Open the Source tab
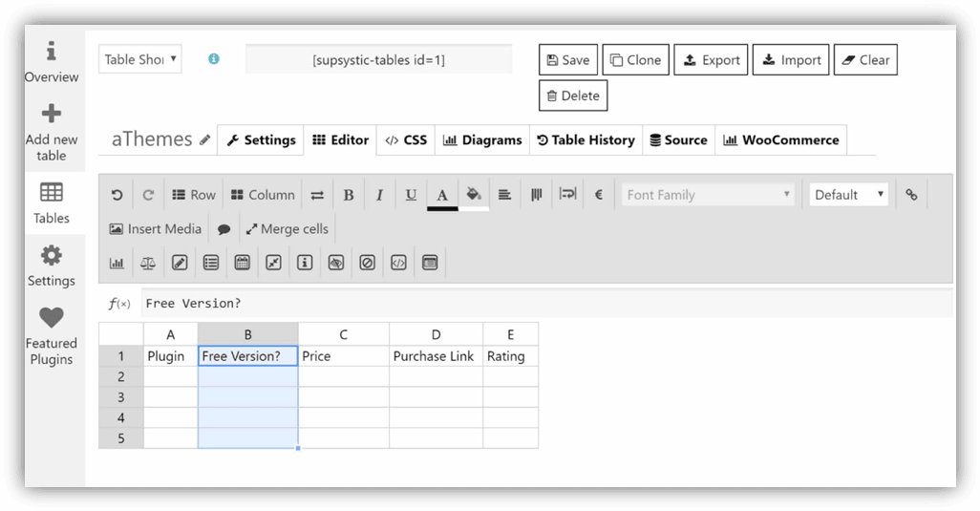This screenshot has height=511, width=980. tap(679, 140)
